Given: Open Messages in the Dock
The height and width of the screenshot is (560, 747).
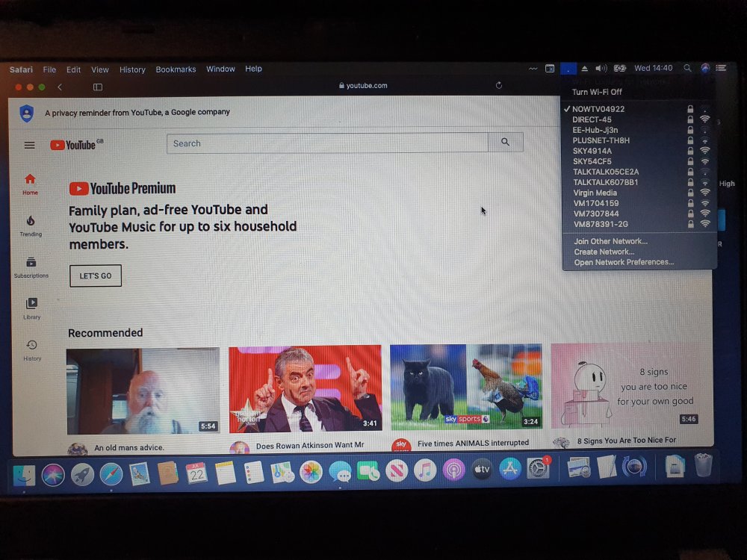Looking at the screenshot, I should (x=340, y=473).
